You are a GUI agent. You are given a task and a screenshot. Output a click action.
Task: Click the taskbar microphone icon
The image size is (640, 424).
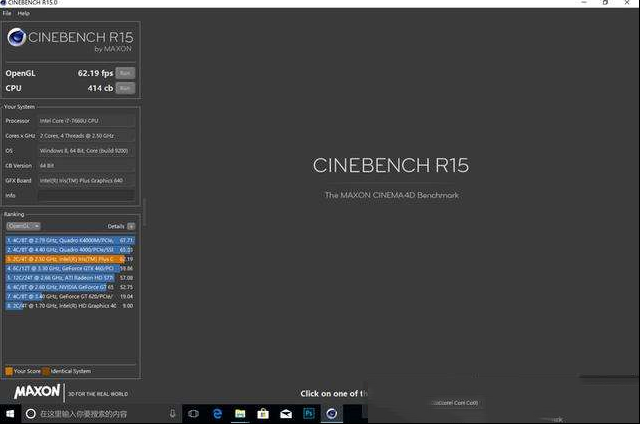click(172, 414)
